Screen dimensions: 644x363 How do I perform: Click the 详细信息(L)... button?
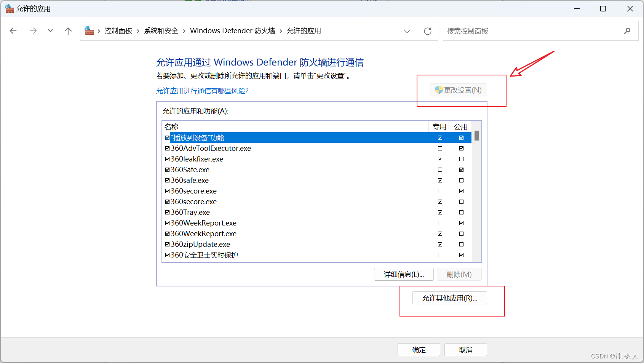[x=404, y=274]
